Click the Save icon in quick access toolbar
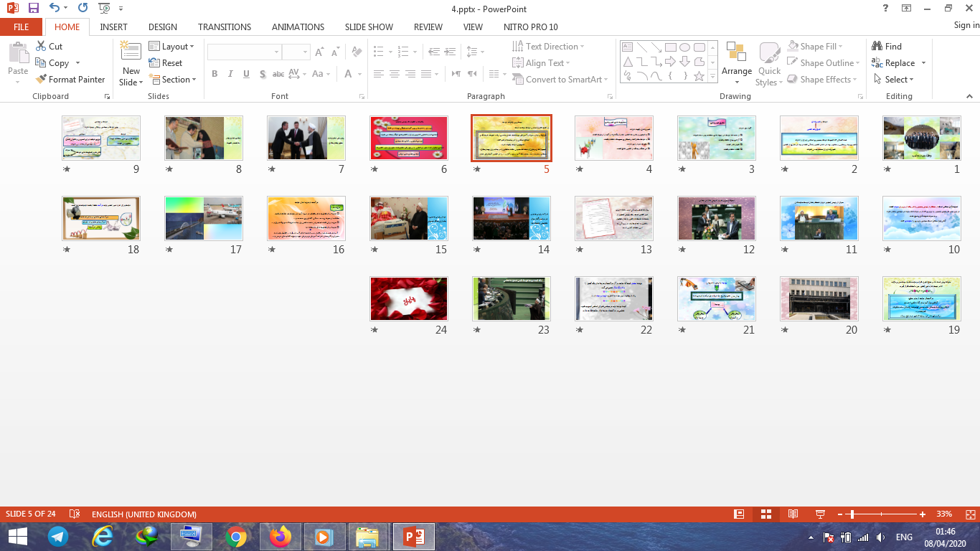This screenshot has width=980, height=551. coord(34,9)
